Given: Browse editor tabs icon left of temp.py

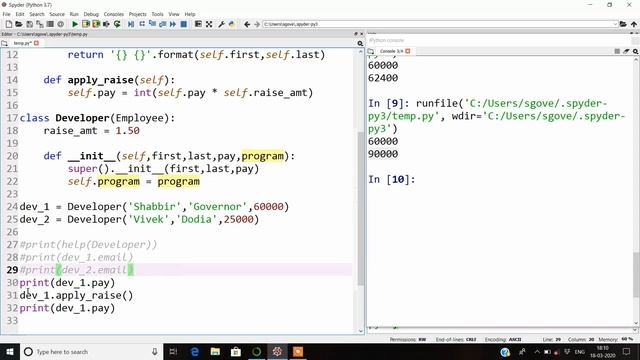Looking at the screenshot, I should click(4, 43).
